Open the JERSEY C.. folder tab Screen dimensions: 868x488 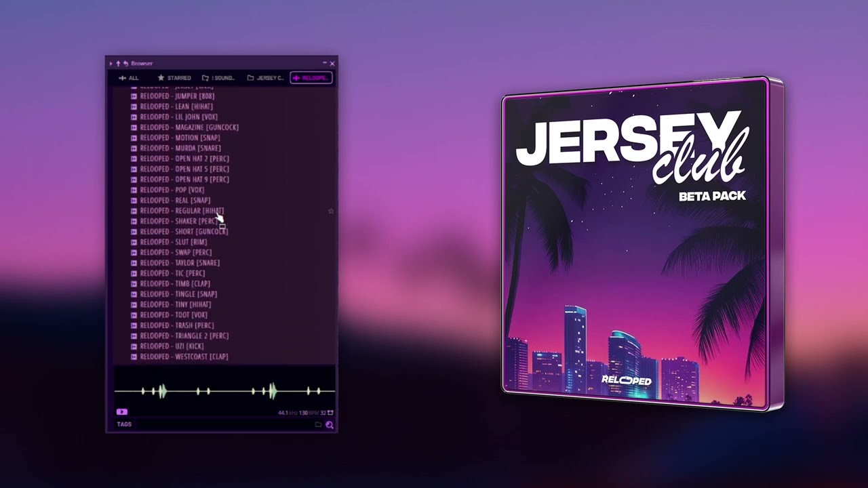[x=266, y=78]
